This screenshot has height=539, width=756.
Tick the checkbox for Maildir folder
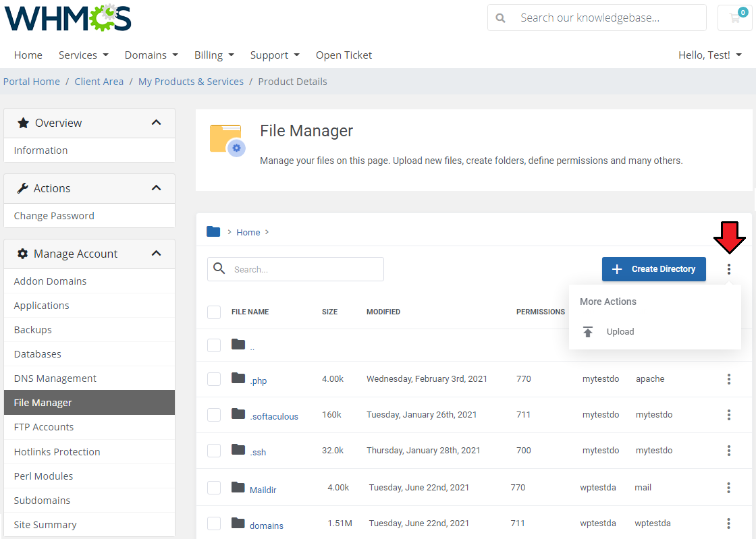pyautogui.click(x=213, y=488)
